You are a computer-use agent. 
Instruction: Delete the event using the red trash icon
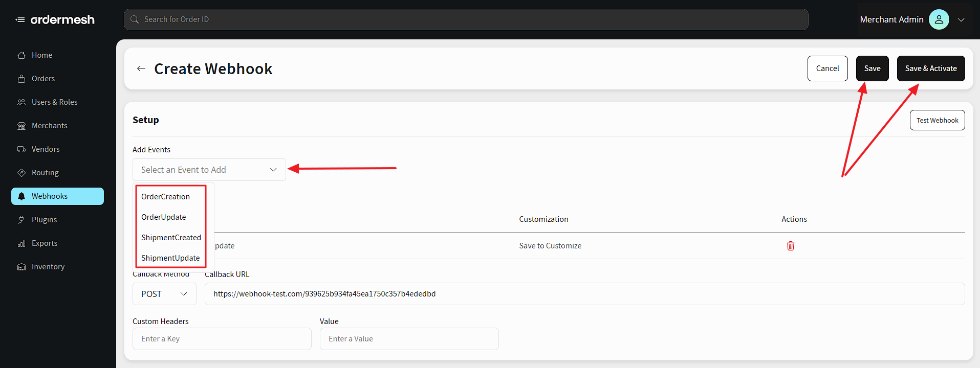(x=790, y=246)
